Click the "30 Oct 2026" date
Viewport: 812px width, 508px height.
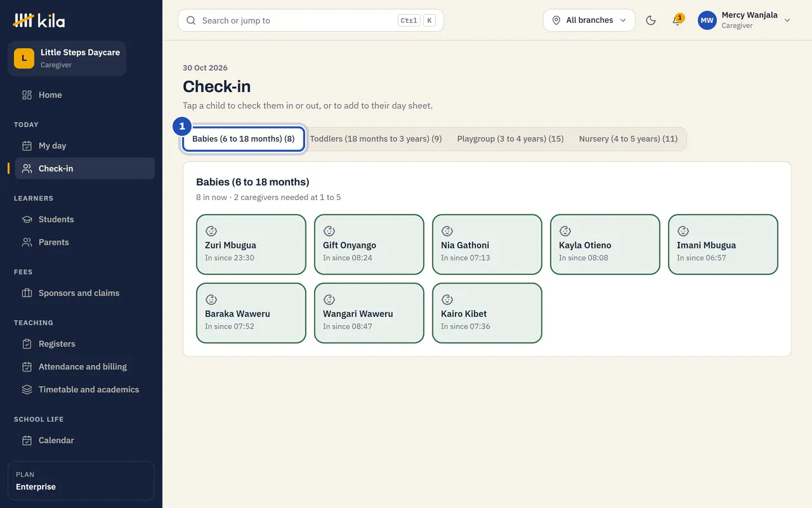[205, 68]
